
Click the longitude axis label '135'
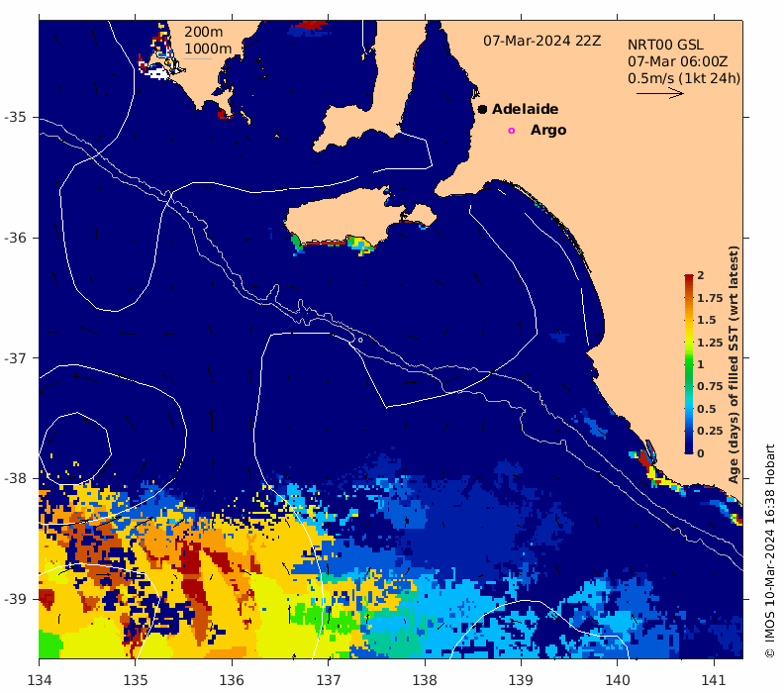click(136, 680)
